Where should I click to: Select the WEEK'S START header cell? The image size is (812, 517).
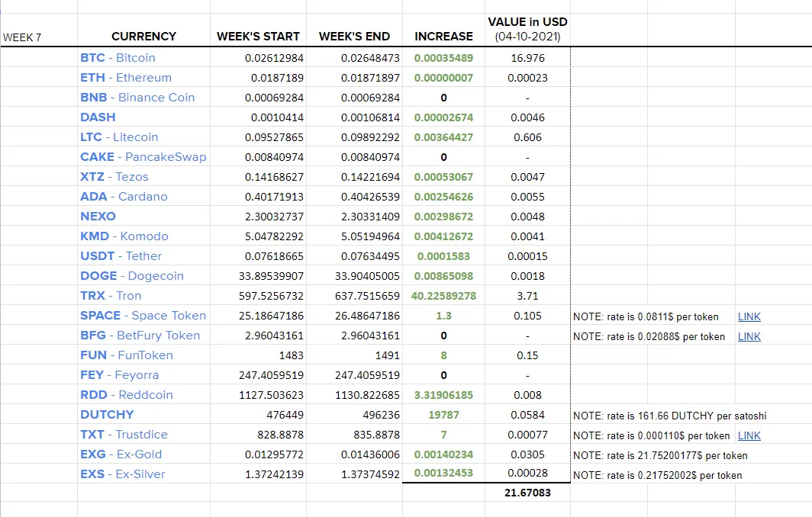click(258, 30)
